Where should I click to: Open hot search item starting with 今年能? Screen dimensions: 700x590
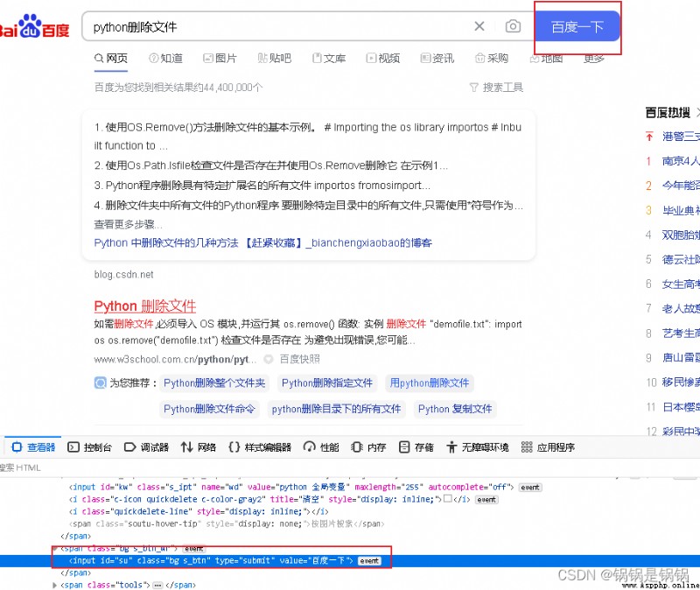682,186
